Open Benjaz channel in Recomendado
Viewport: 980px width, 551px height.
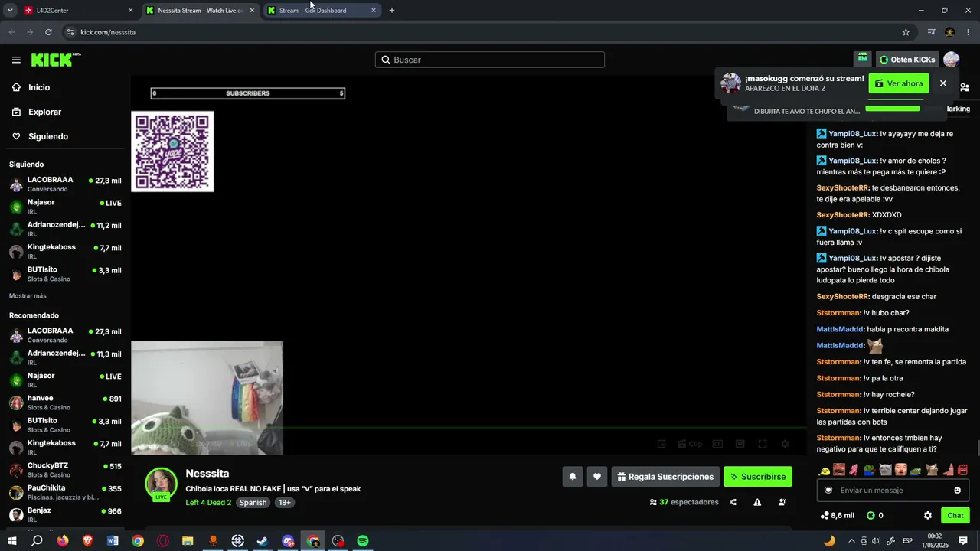click(65, 514)
